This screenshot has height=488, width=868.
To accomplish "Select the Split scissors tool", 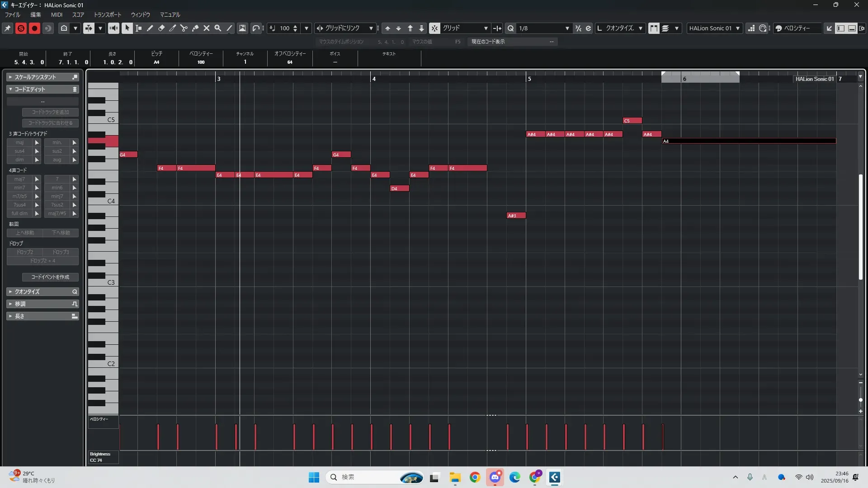I will (184, 28).
